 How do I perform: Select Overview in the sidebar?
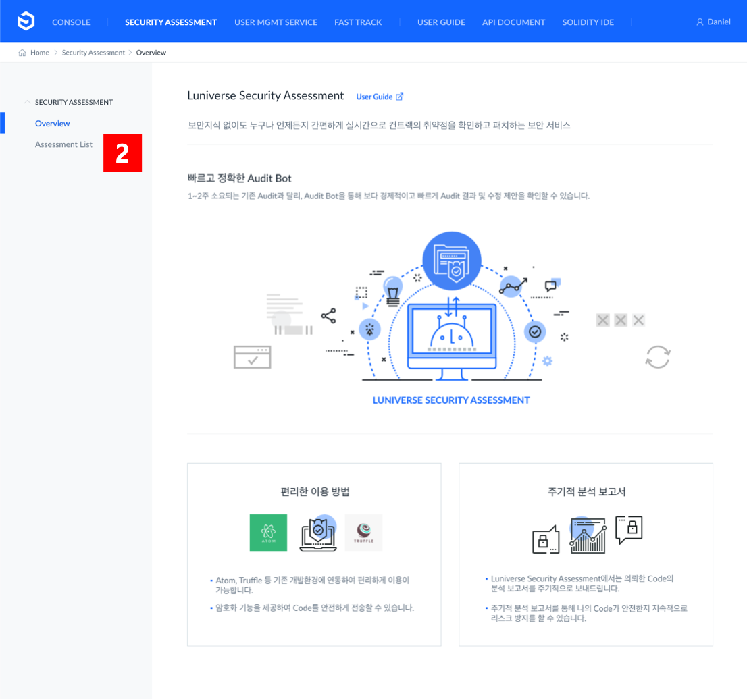[53, 124]
